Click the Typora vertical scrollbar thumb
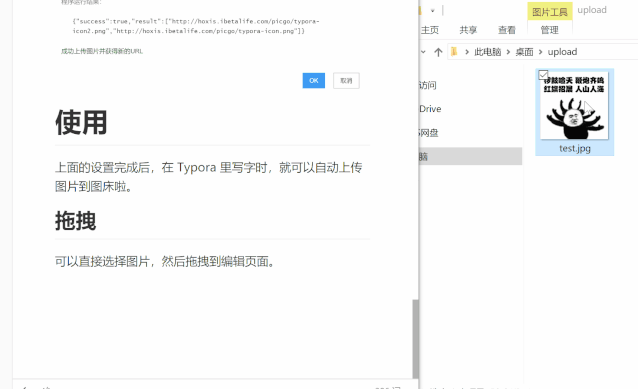 pyautogui.click(x=415, y=339)
